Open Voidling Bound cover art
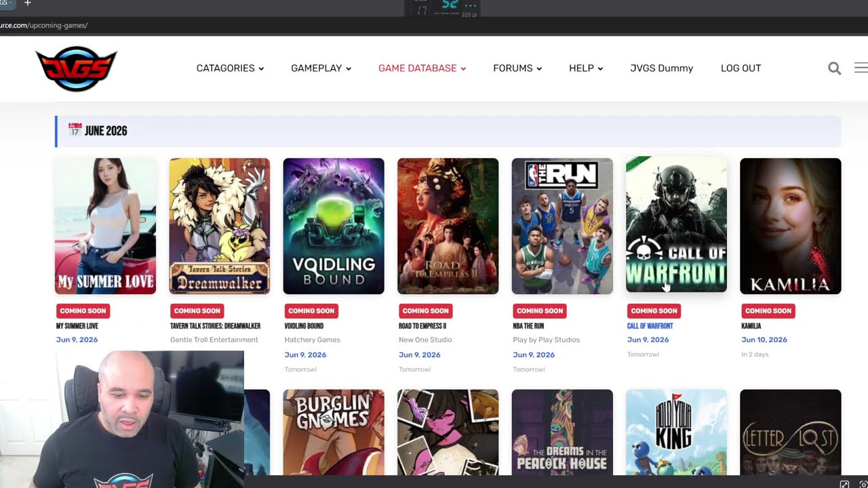Screen dimensions: 868x488 click(334, 226)
